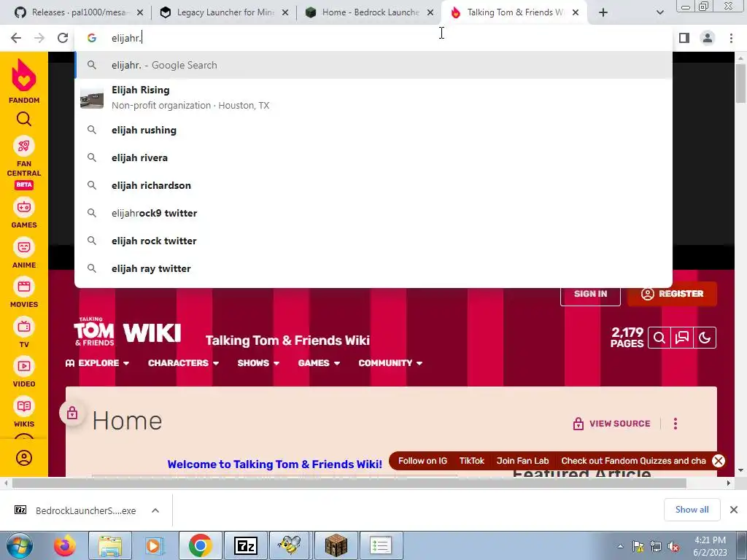Click the TikTok link
Screen dimensions: 747x560
pos(472,461)
